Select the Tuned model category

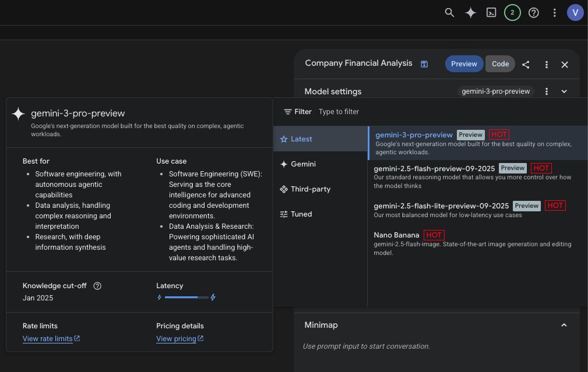coord(321,214)
